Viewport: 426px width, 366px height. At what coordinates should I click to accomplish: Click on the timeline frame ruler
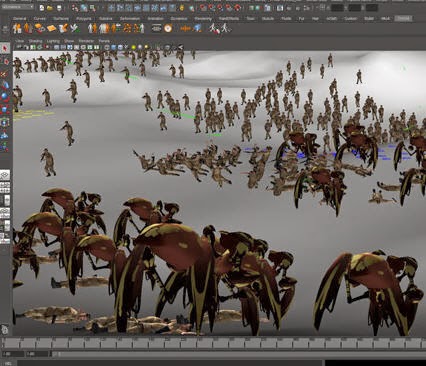(x=213, y=343)
